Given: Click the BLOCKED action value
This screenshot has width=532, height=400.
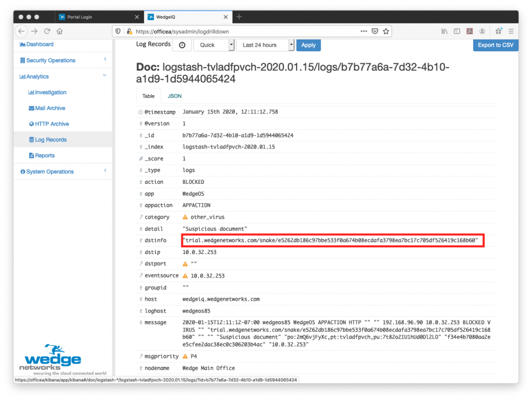Looking at the screenshot, I should (x=193, y=182).
